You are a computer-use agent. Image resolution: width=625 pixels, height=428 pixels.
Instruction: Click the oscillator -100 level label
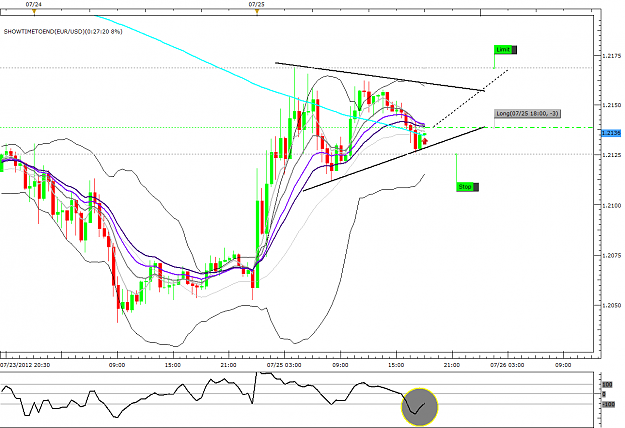point(608,405)
